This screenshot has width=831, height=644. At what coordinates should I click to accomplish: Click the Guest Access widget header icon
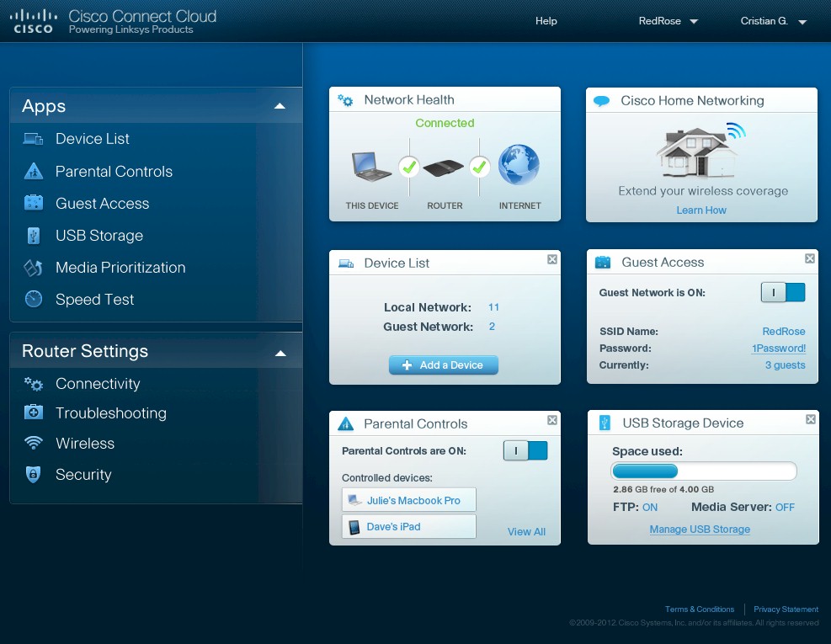(603, 263)
